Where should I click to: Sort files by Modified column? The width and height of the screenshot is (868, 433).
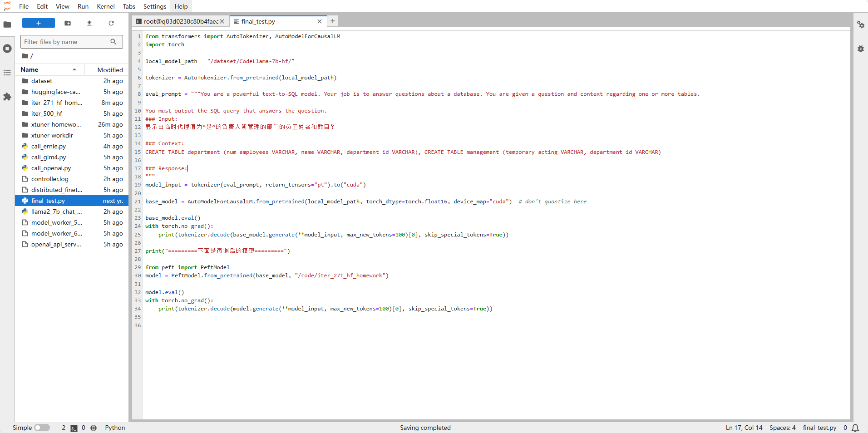pos(110,70)
